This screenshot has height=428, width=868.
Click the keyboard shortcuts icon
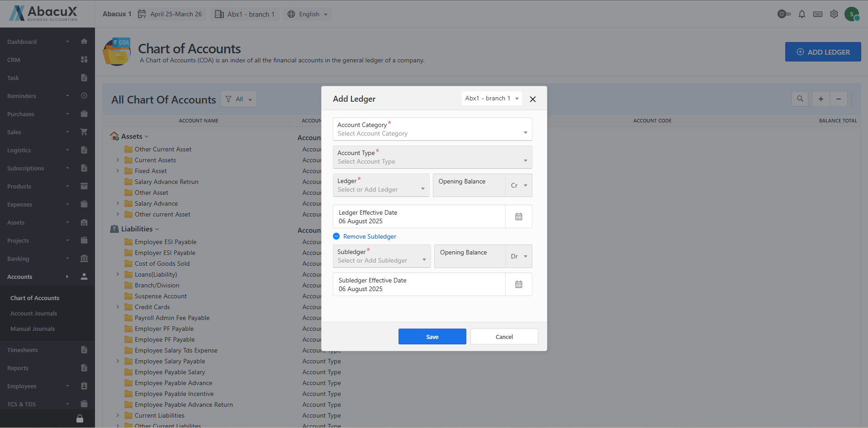point(817,14)
